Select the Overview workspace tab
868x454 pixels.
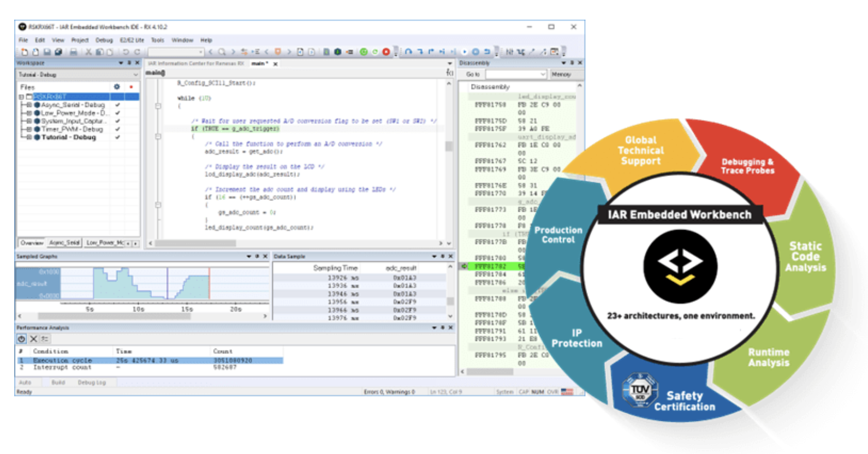[x=32, y=243]
